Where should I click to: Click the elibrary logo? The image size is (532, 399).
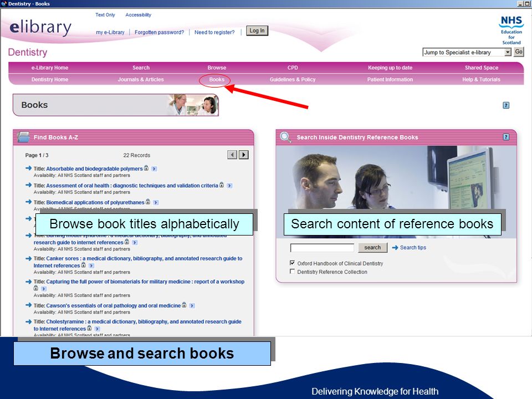[40, 27]
